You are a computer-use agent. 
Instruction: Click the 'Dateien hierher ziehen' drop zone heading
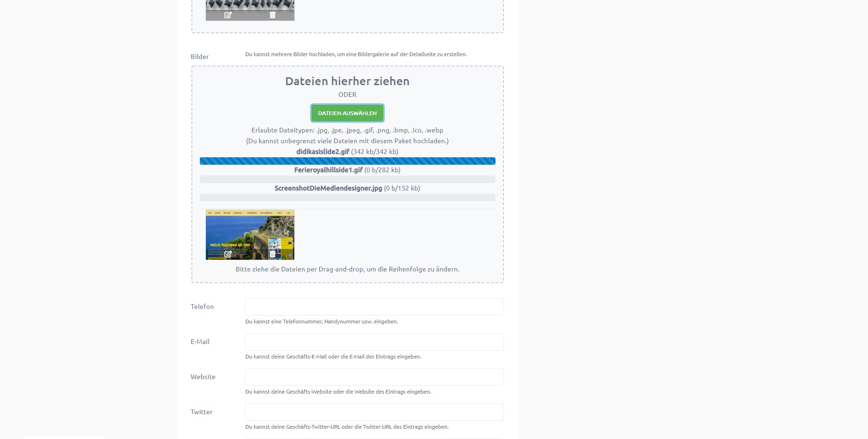coord(347,81)
